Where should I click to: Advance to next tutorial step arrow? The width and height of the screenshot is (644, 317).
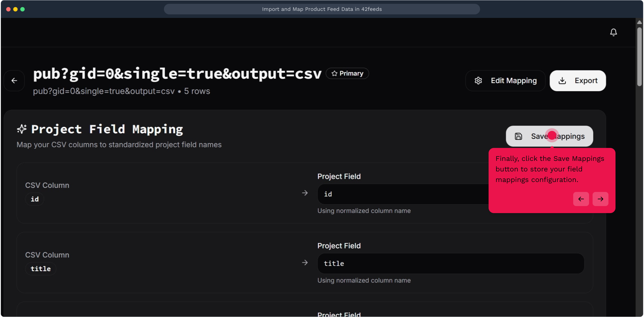click(x=600, y=199)
